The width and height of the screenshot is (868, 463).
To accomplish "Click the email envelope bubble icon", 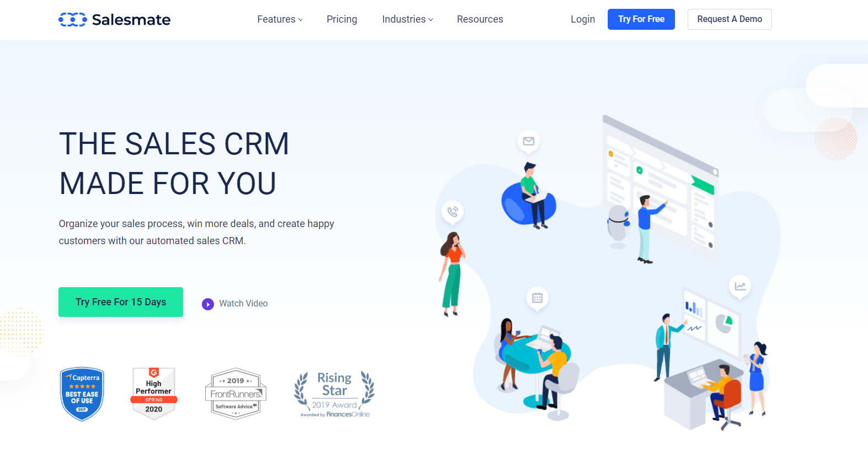I will pos(529,142).
